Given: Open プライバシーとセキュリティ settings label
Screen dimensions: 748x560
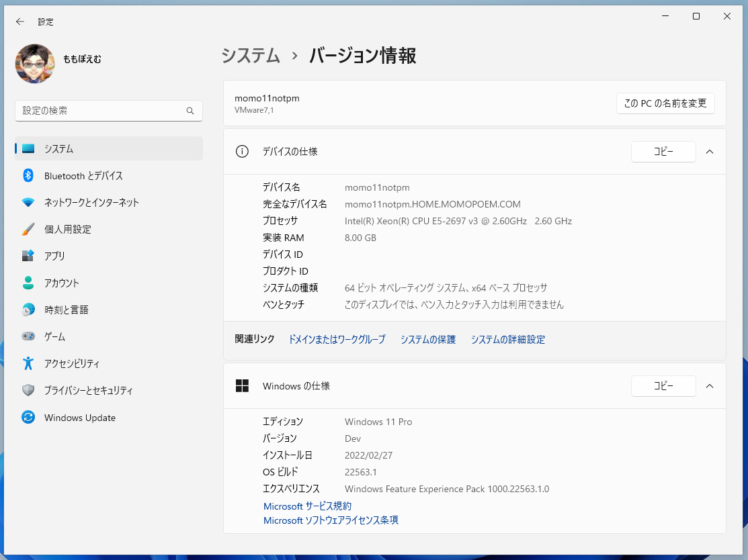Looking at the screenshot, I should [89, 390].
